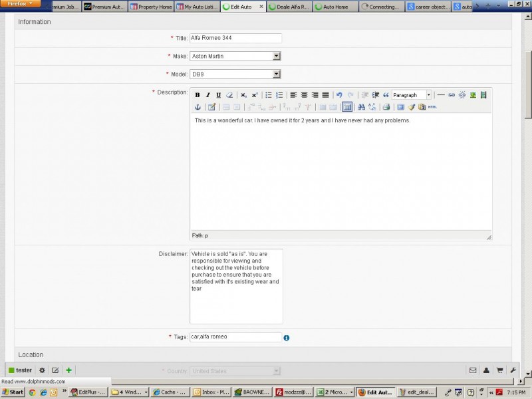Click the Chrome quick launch icon
The height and width of the screenshot is (399, 532).
pyautogui.click(x=32, y=392)
